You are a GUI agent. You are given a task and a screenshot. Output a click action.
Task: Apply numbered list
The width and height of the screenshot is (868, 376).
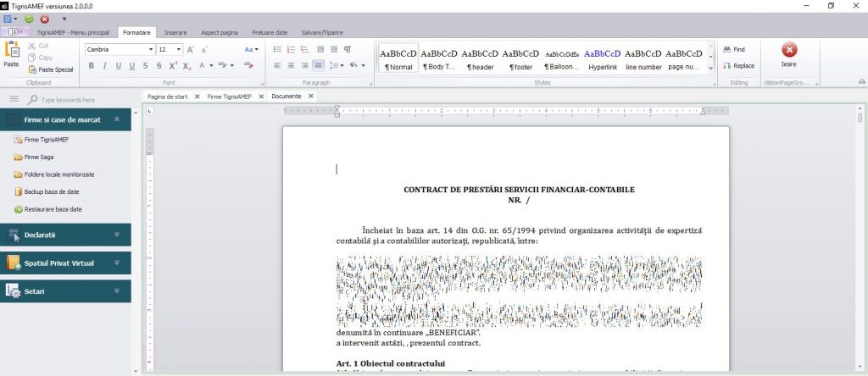tap(292, 49)
